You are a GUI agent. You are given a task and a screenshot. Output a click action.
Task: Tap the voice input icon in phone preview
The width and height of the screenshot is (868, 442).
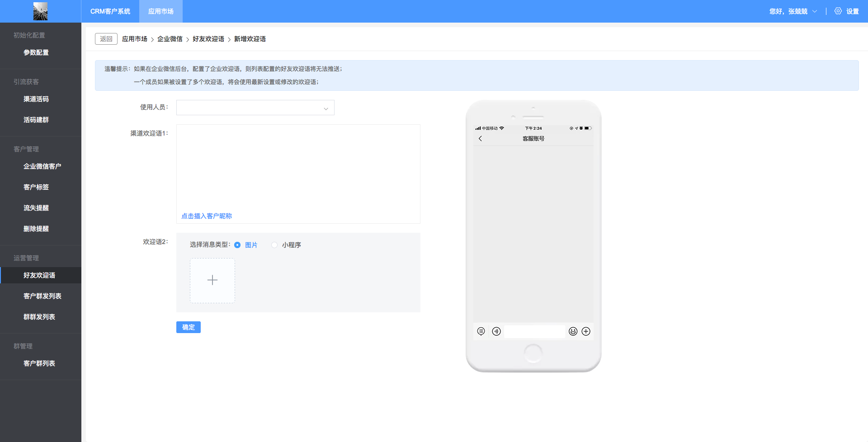[496, 331]
